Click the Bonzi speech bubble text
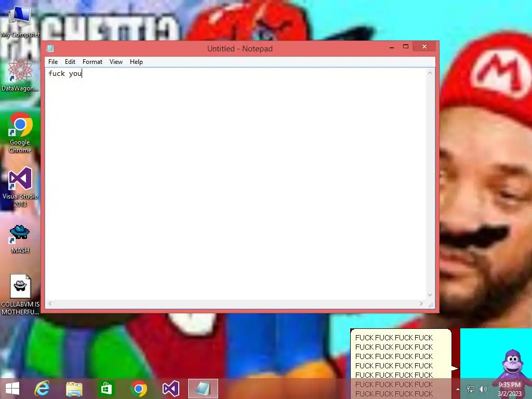Image resolution: width=532 pixels, height=399 pixels. (x=394, y=366)
